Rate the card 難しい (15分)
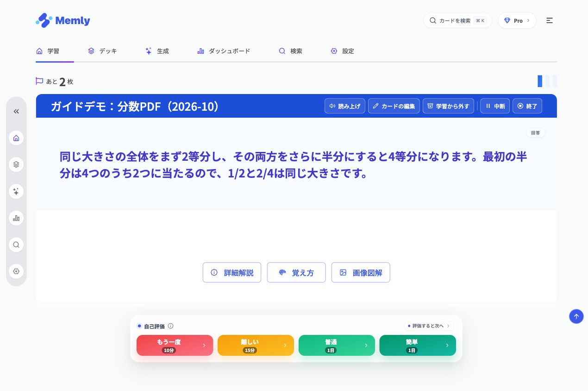 [x=256, y=345]
